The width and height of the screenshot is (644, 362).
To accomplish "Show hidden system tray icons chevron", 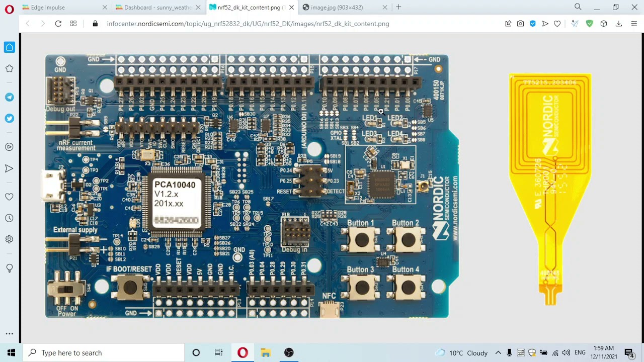I will coord(498,353).
